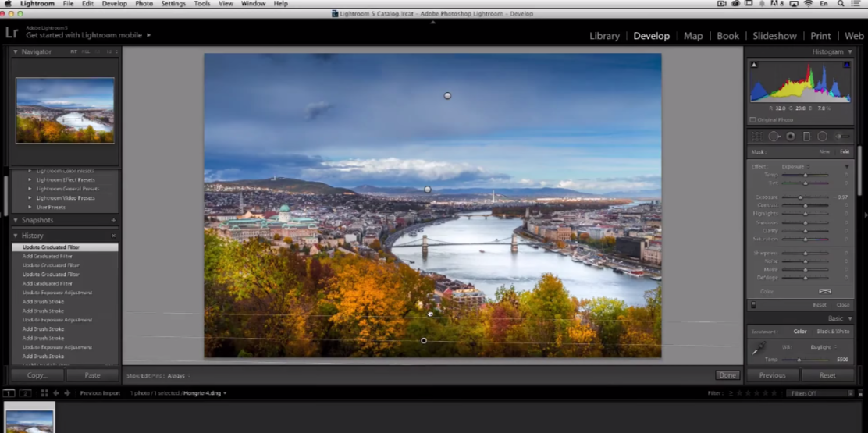The width and height of the screenshot is (868, 433).
Task: Open Grid view from filmstrip toolbar
Action: pos(44,393)
